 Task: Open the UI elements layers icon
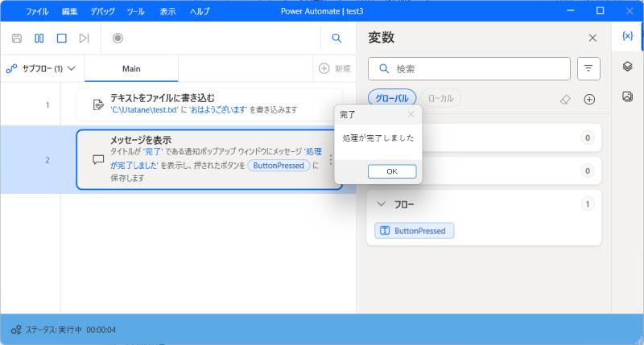(628, 66)
